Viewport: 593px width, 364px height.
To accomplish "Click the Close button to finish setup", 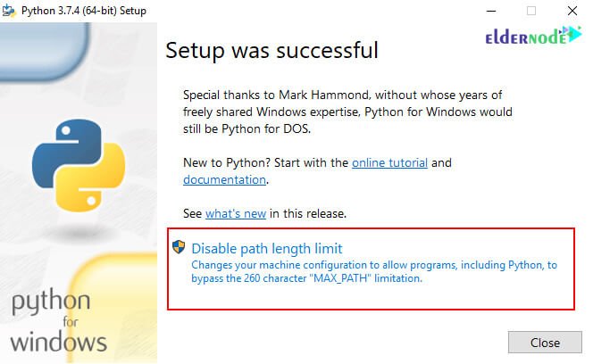I will tap(545, 343).
